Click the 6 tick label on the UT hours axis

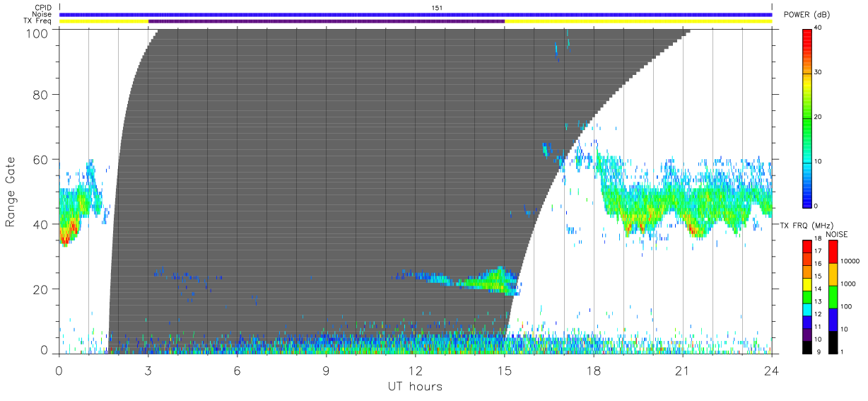[237, 371]
